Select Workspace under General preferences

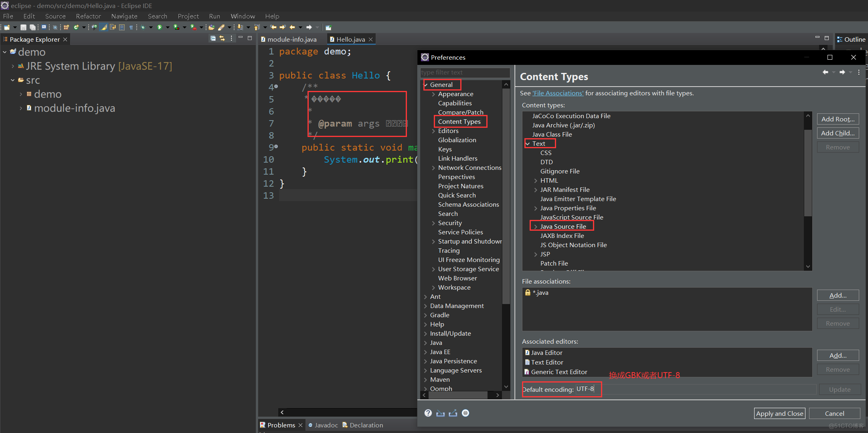click(x=454, y=288)
